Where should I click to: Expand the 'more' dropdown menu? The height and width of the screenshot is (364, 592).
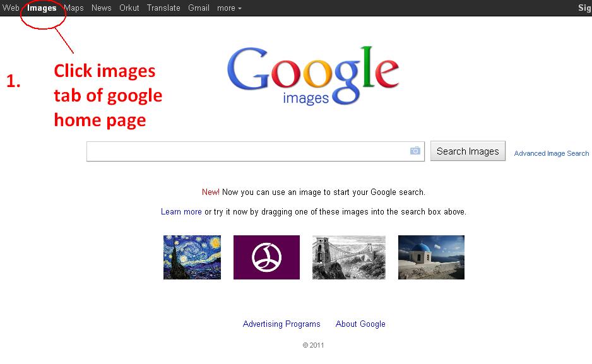[229, 8]
